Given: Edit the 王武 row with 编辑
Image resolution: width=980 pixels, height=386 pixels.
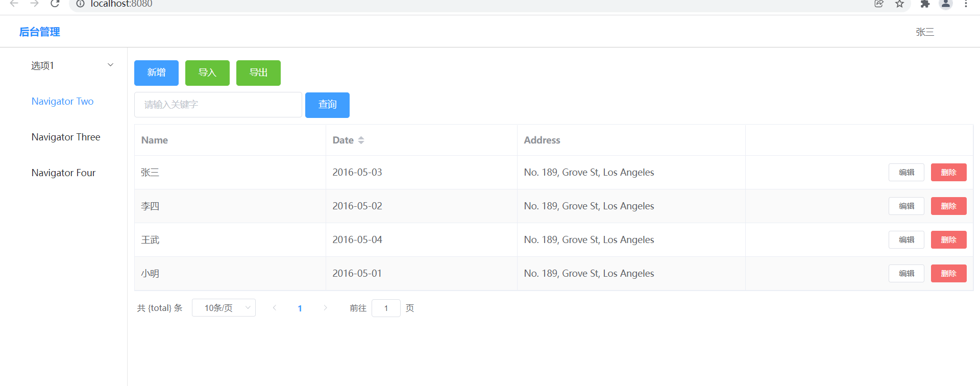Looking at the screenshot, I should point(906,240).
